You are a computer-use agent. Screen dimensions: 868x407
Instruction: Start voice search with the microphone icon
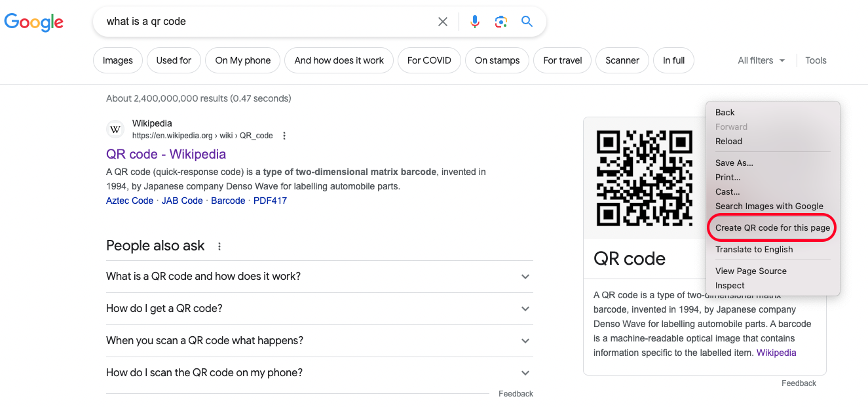(x=475, y=22)
